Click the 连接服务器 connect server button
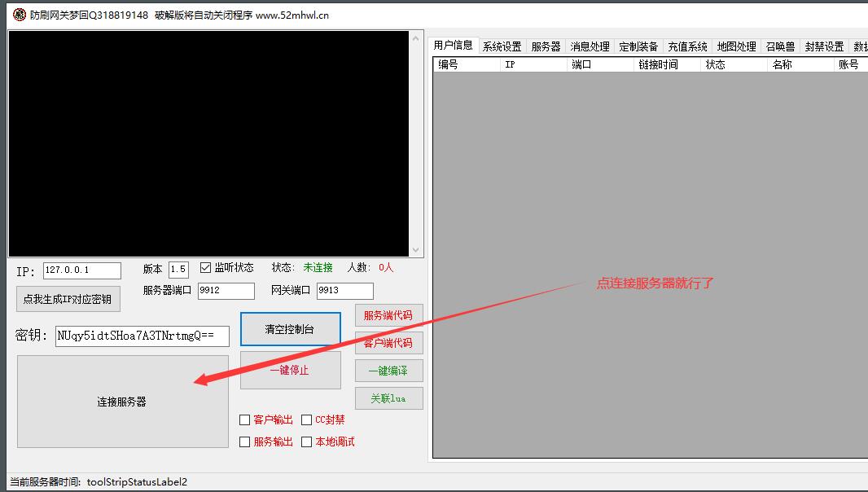Screen dimensions: 868x492 [x=122, y=401]
